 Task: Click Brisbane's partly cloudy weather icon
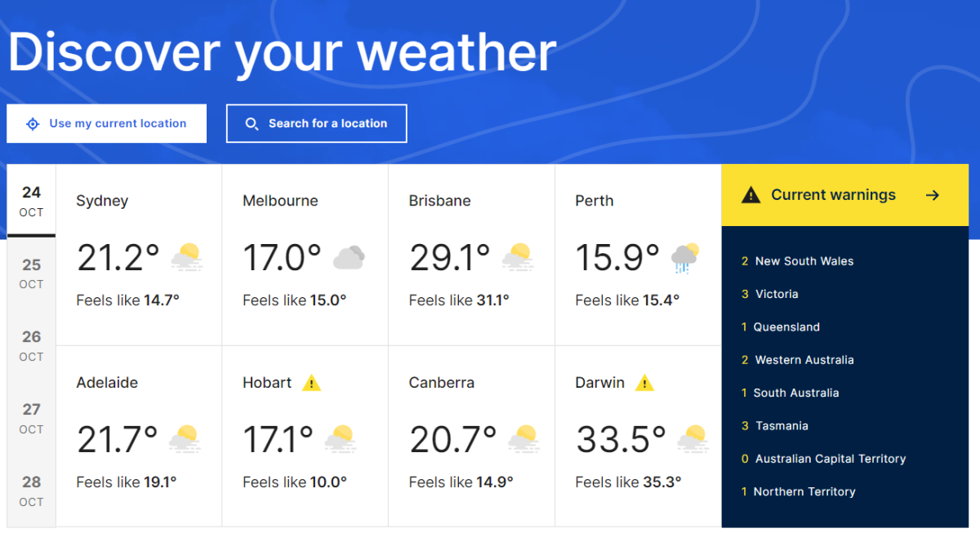click(x=518, y=258)
